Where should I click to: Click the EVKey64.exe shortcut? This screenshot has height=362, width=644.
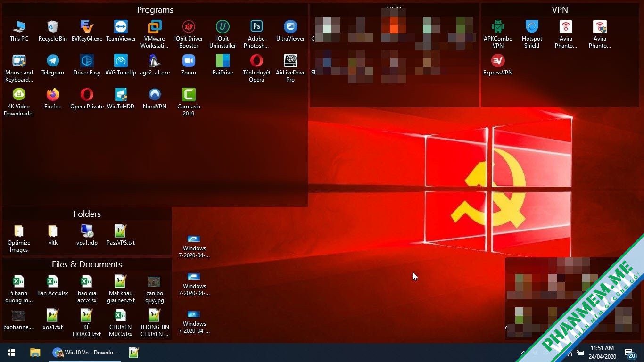click(87, 31)
